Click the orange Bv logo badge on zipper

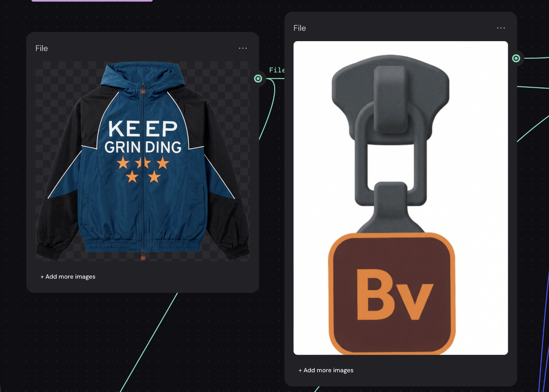click(392, 293)
